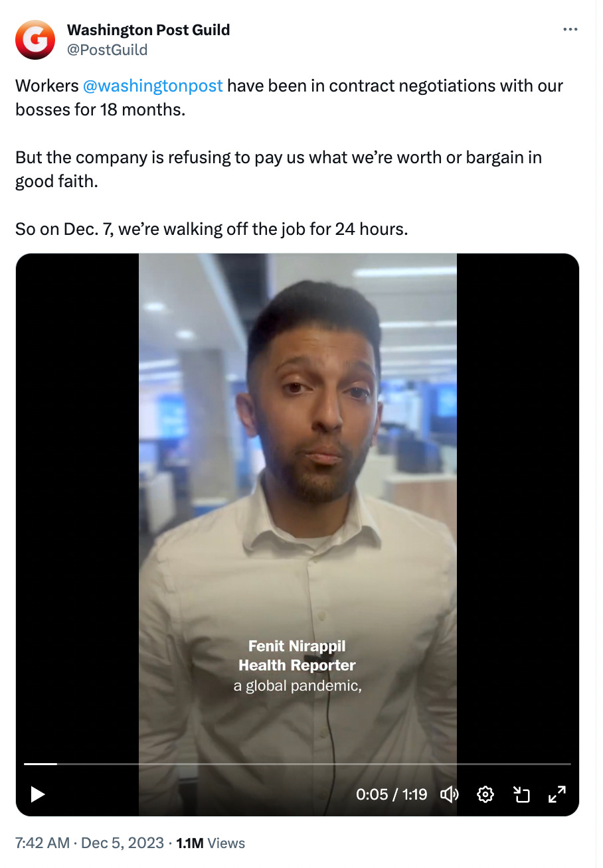Open the tweet's more options ellipsis menu
The width and height of the screenshot is (603, 868).
[x=570, y=30]
